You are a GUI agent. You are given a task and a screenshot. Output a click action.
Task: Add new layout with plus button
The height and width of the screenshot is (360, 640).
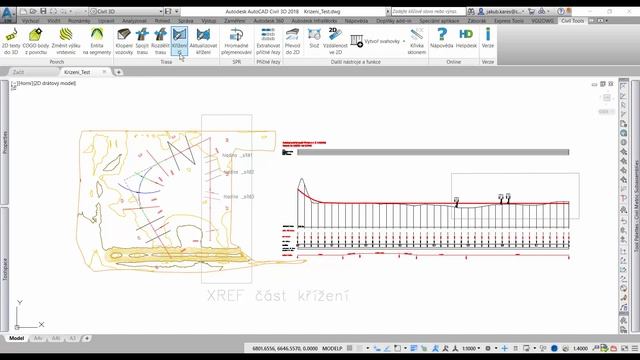tap(87, 338)
